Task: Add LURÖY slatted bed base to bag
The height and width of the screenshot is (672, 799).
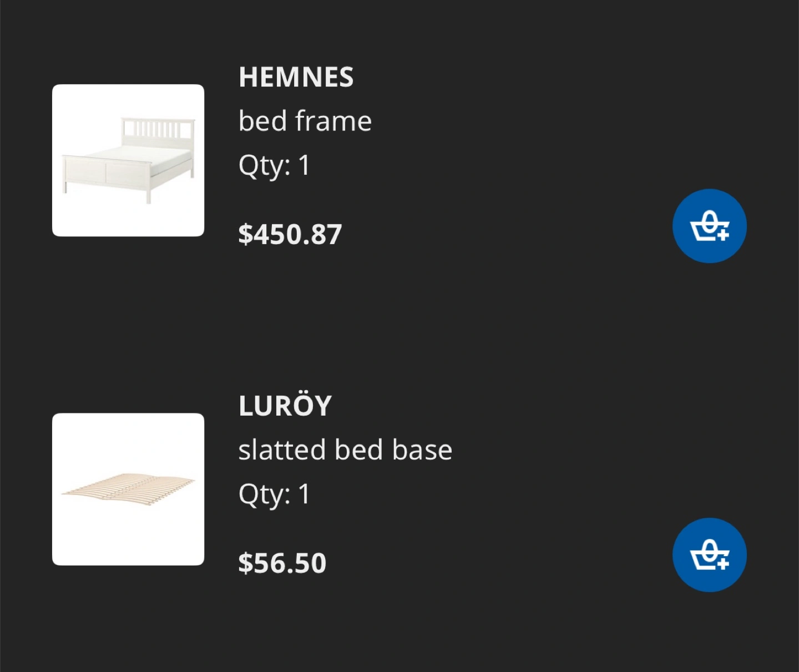Action: pyautogui.click(x=709, y=555)
